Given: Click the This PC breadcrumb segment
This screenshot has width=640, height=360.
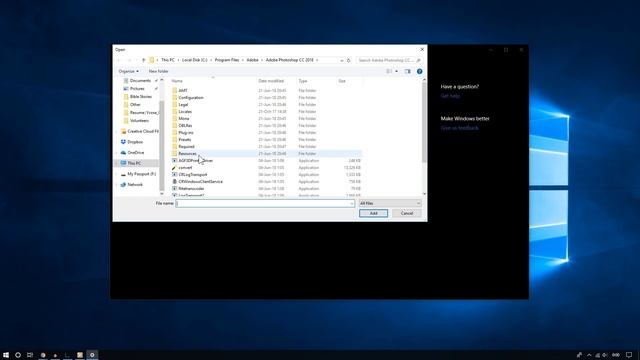Looking at the screenshot, I should pyautogui.click(x=168, y=60).
